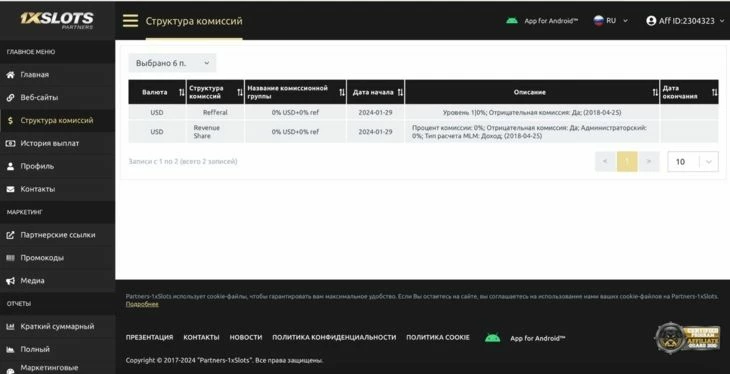Open Партнерские ссылки menu item
Viewport: 730px width, 374px height.
coord(58,235)
